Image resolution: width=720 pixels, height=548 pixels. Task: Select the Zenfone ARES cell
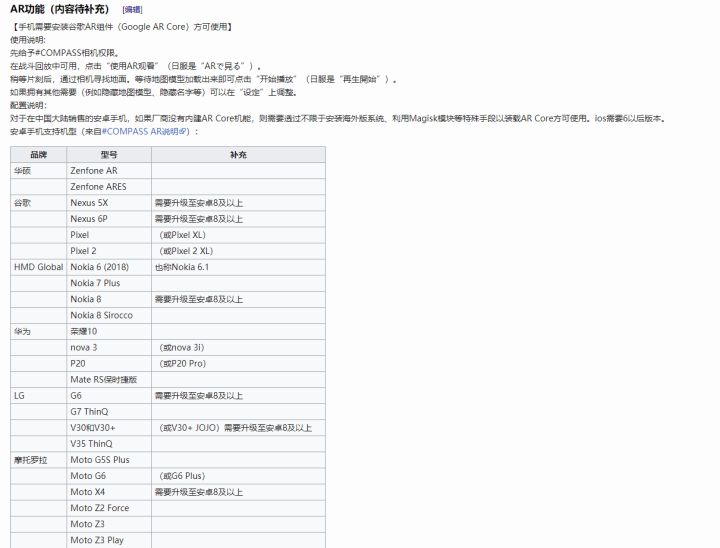point(109,187)
